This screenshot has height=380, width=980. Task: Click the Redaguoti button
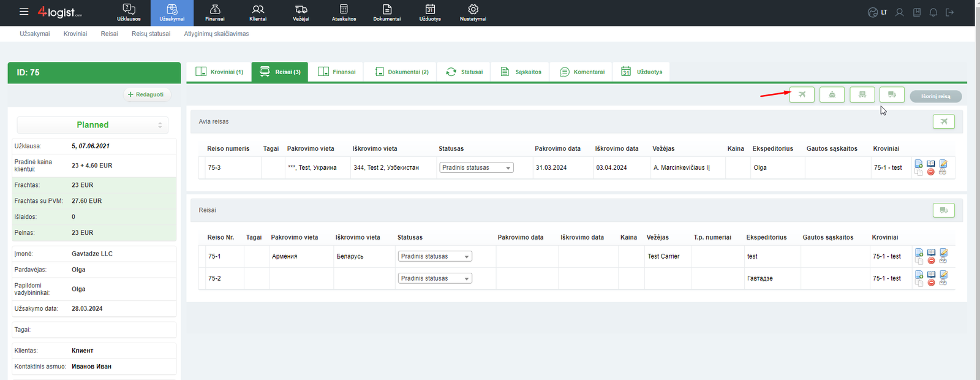146,95
